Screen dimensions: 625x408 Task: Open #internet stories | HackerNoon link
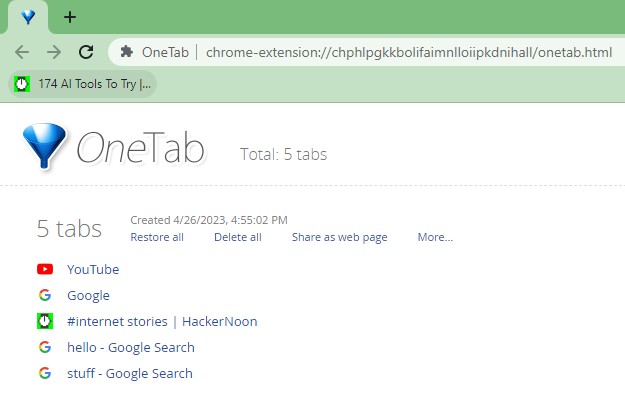[x=162, y=322]
